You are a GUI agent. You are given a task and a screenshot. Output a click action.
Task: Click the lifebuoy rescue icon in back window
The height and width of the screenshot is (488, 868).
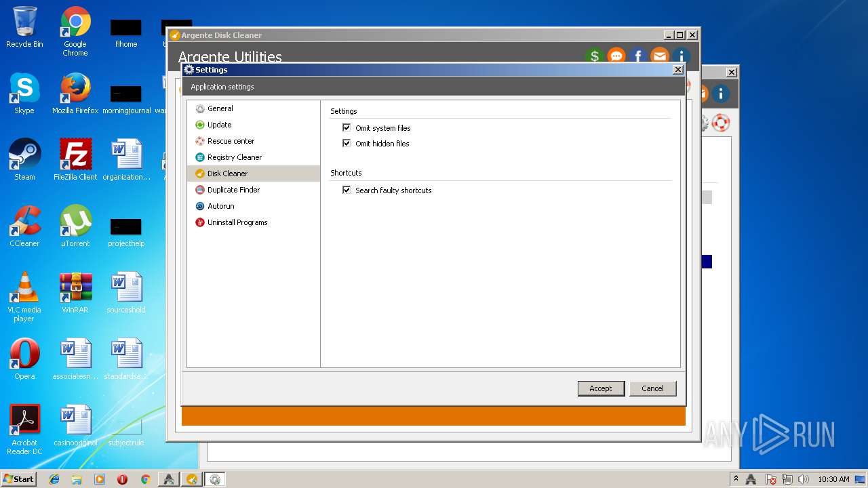point(721,123)
